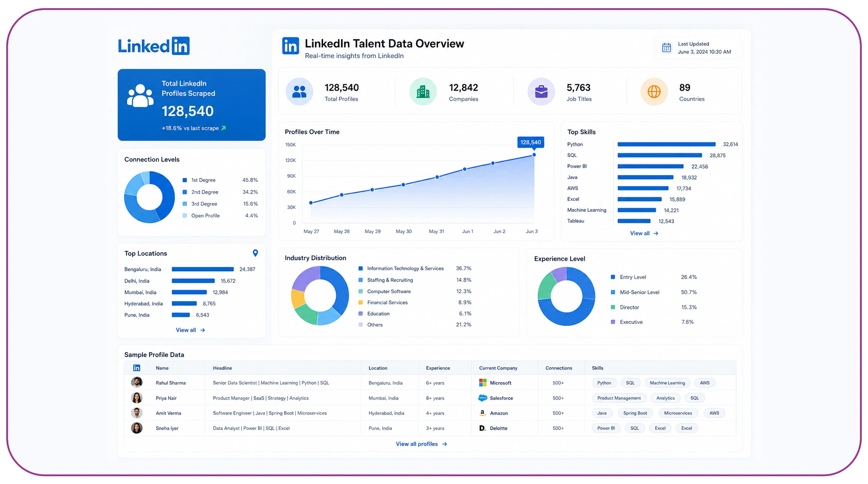
Task: Click the Jun 3 data point on the chart
Action: [534, 155]
